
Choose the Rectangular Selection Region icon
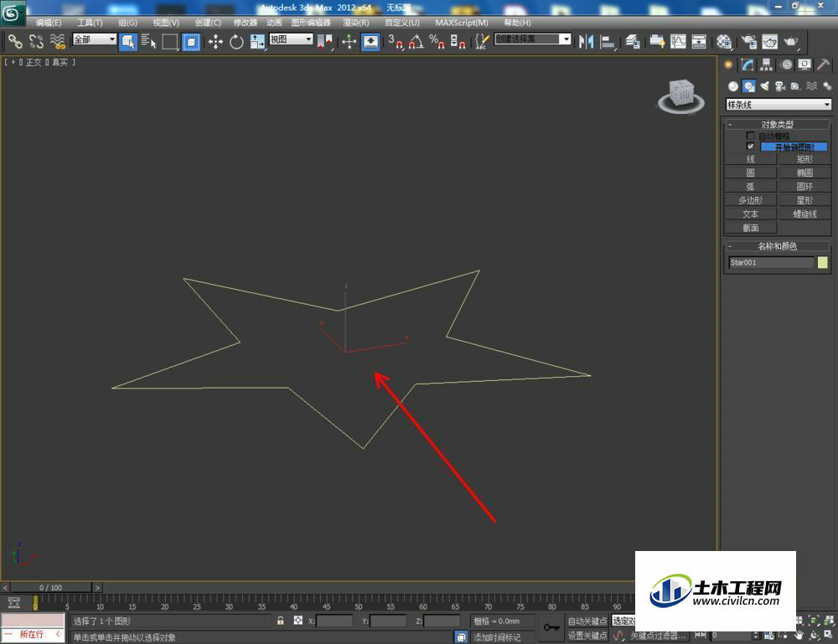pos(170,42)
